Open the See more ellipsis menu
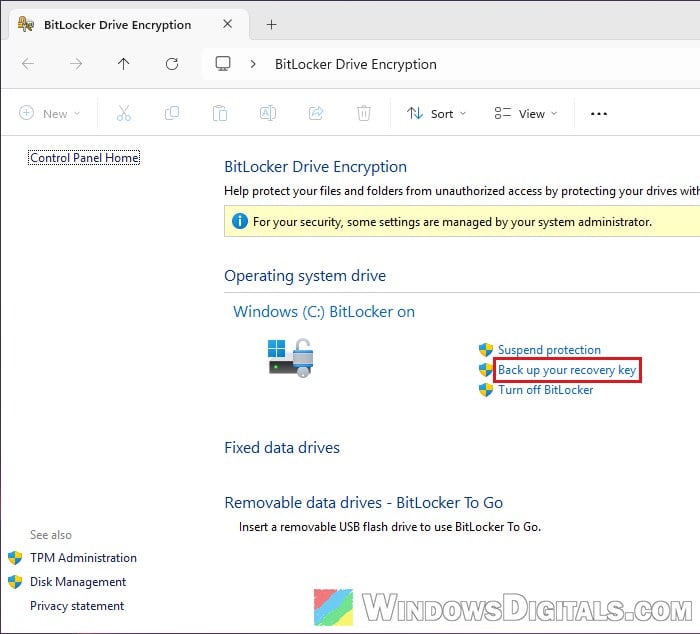Viewport: 700px width, 634px height. [599, 114]
